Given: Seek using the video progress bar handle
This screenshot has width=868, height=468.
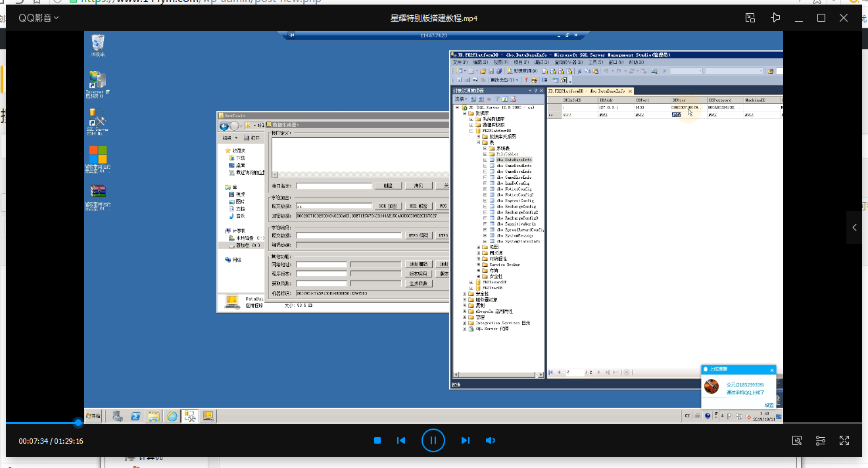Looking at the screenshot, I should coord(78,423).
